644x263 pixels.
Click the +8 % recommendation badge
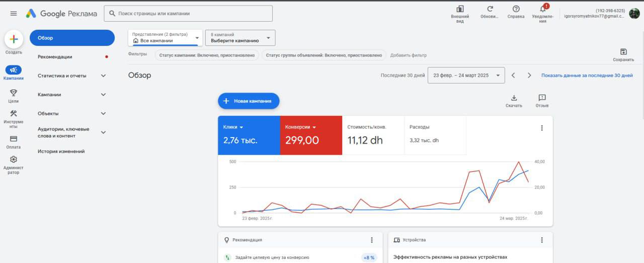[369, 257]
